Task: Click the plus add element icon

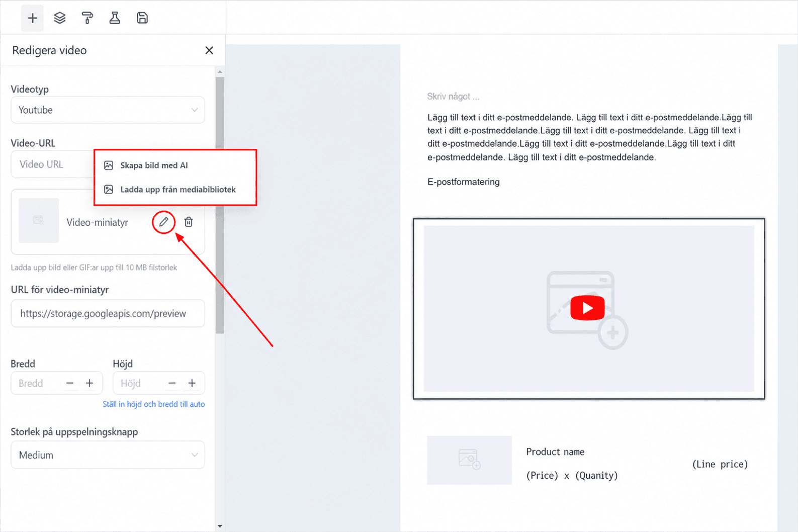Action: pyautogui.click(x=32, y=18)
